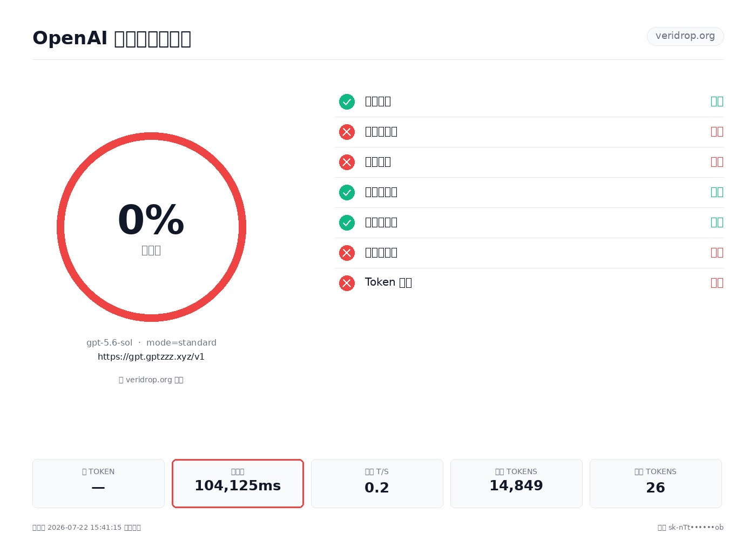
Task: Click the 0% score inside the circle
Action: coord(151,220)
